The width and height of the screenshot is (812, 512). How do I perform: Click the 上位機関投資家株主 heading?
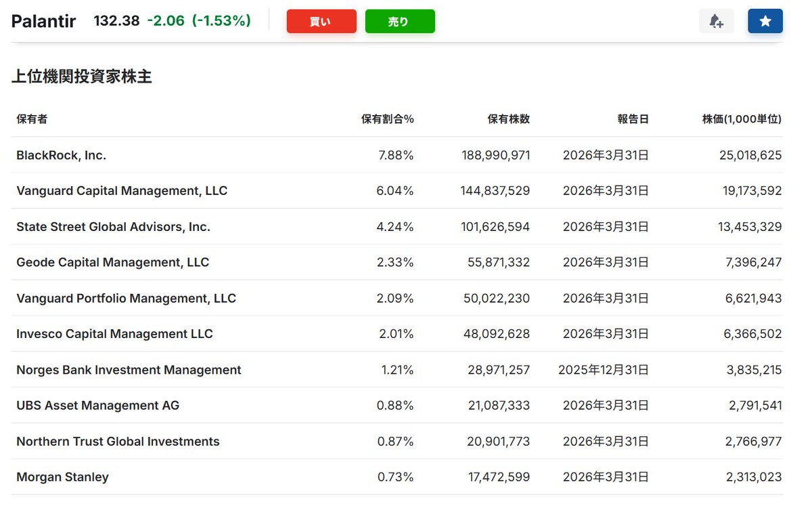point(82,77)
